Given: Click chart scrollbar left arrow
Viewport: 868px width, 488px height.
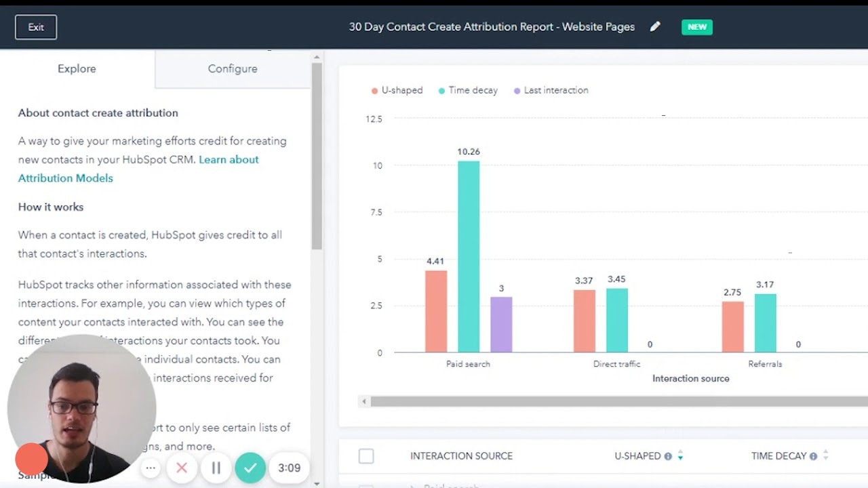Looking at the screenshot, I should point(364,402).
